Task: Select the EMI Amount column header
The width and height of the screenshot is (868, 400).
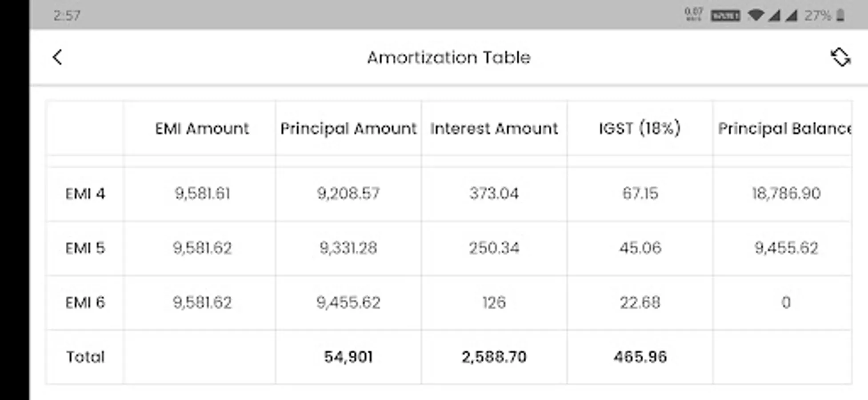Action: coord(202,128)
